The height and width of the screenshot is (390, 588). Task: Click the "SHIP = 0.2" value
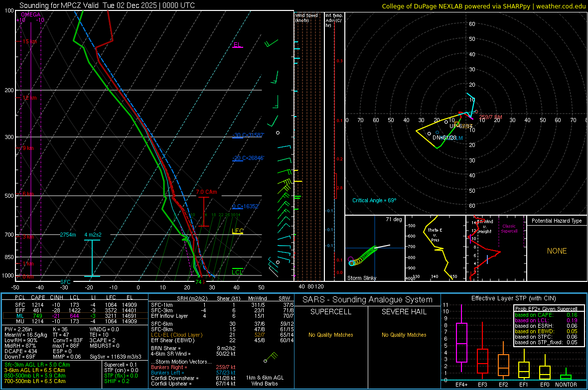pyautogui.click(x=117, y=381)
